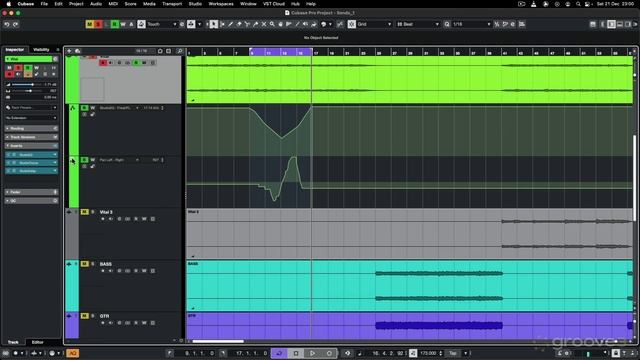This screenshot has width=640, height=360.
Task: Toggle the Cycle loop button in transport
Action: click(279, 353)
